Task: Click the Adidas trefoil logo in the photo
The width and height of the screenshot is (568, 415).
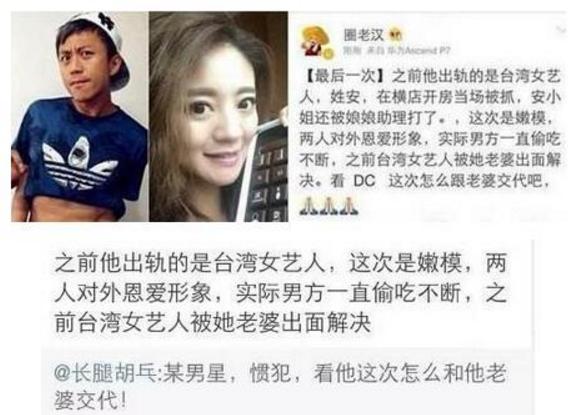Action: pos(79,163)
